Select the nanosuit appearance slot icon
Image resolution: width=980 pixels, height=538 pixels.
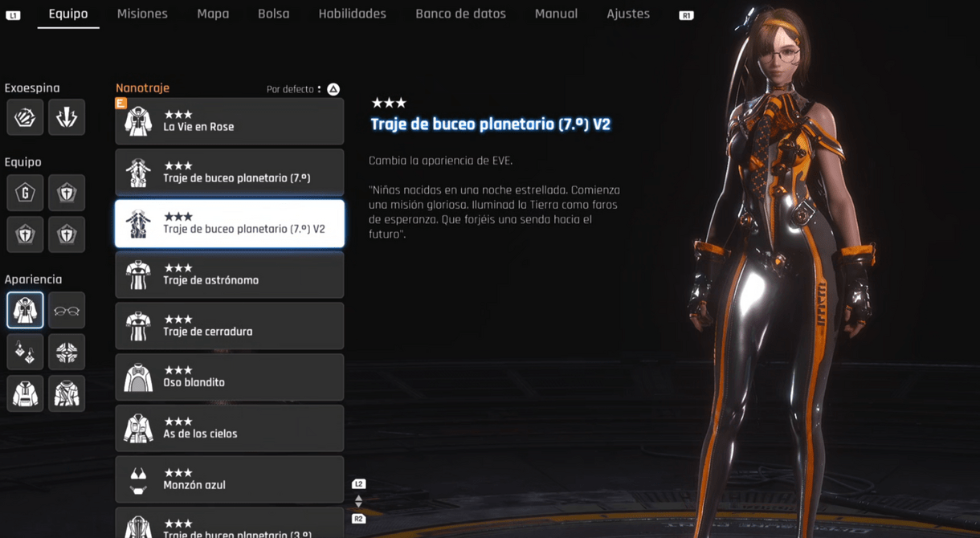click(25, 310)
